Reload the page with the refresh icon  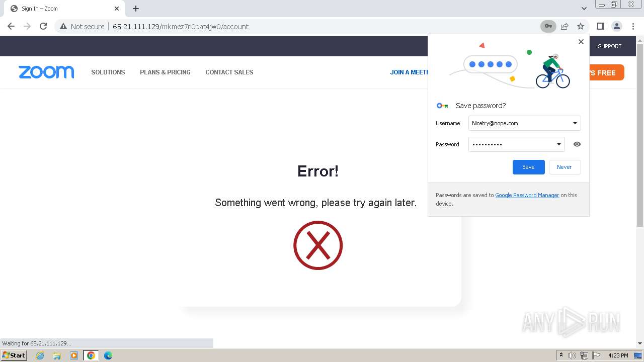(x=43, y=26)
